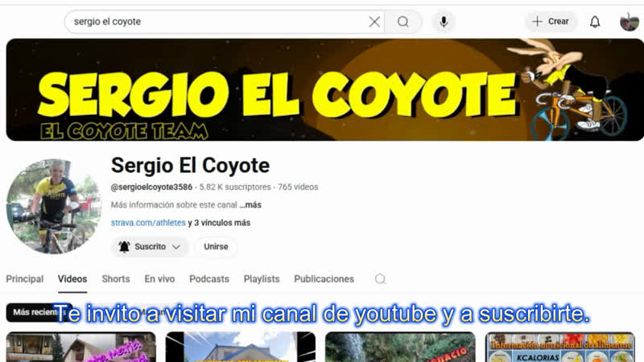Click the magnifying glass search button
The image size is (644, 362).
tap(403, 22)
